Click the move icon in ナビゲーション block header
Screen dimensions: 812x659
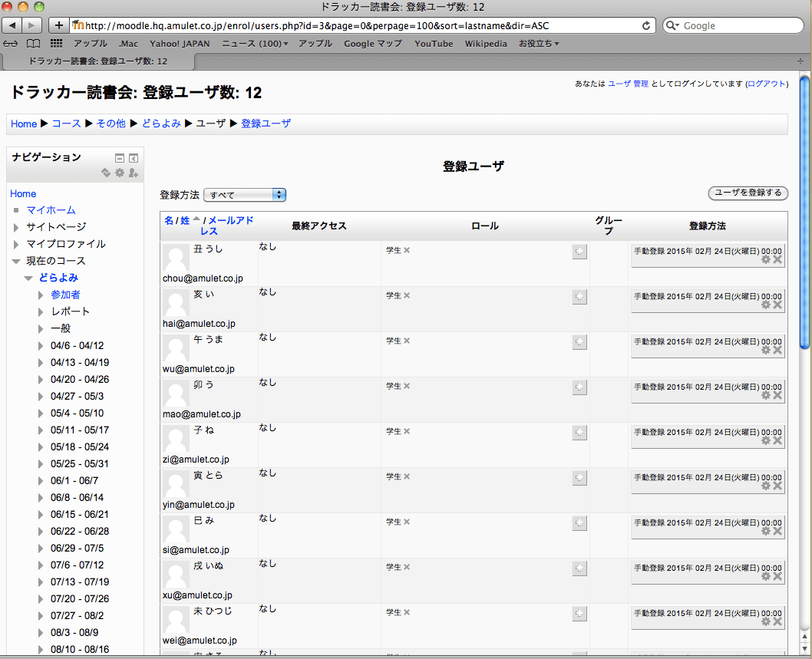(106, 173)
